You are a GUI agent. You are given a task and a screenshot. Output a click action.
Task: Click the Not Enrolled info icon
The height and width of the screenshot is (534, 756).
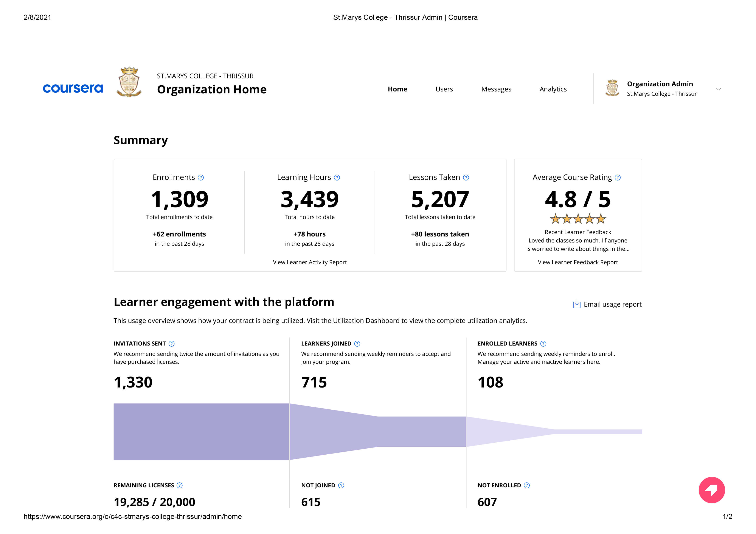pos(527,485)
